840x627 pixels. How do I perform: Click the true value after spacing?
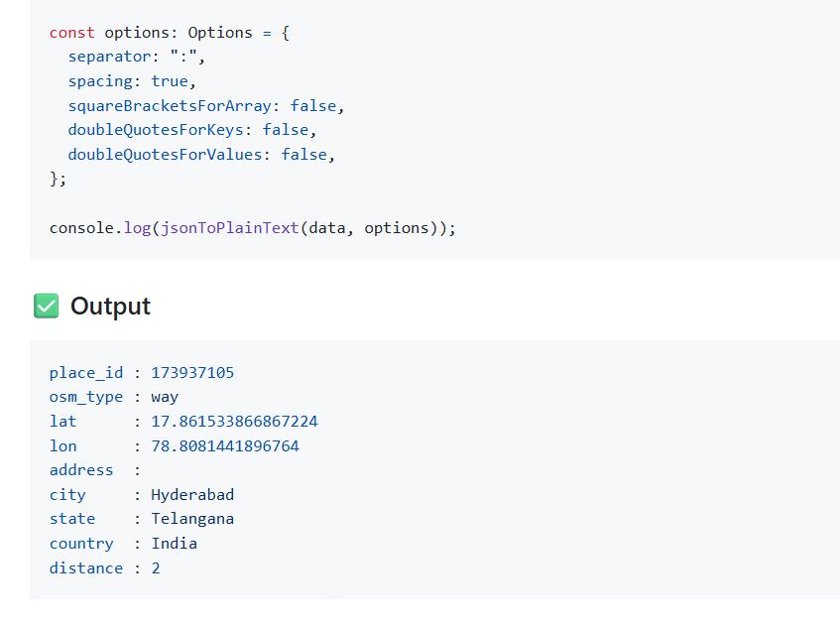tap(170, 81)
